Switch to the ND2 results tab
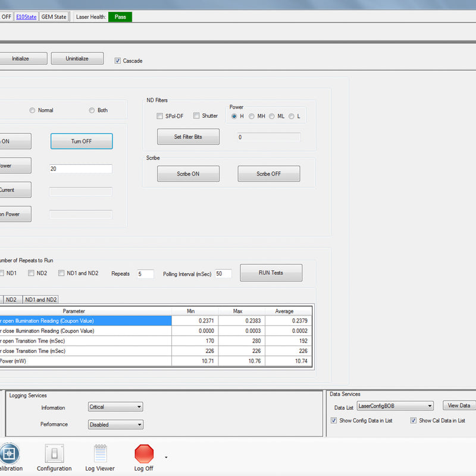The image size is (476, 476). 12,300
